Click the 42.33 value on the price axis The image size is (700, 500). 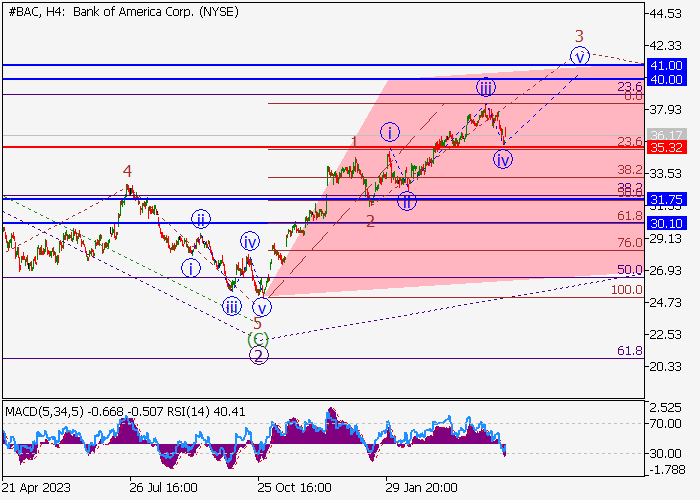click(x=666, y=46)
